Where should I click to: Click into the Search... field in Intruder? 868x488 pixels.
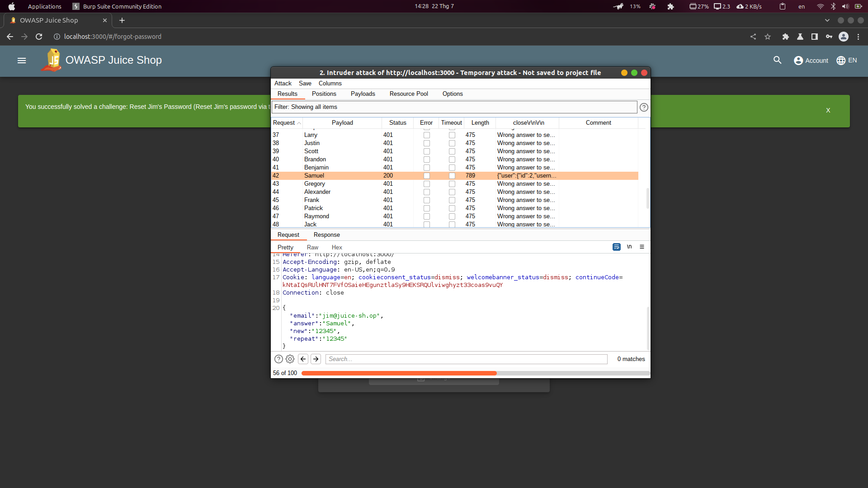point(466,359)
